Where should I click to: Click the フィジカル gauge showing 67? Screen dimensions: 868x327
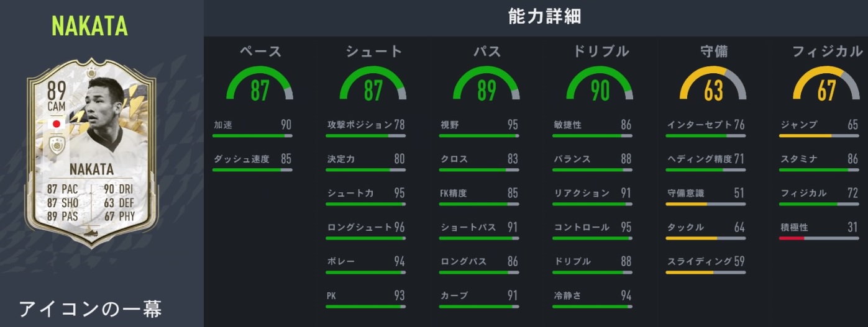[x=826, y=86]
